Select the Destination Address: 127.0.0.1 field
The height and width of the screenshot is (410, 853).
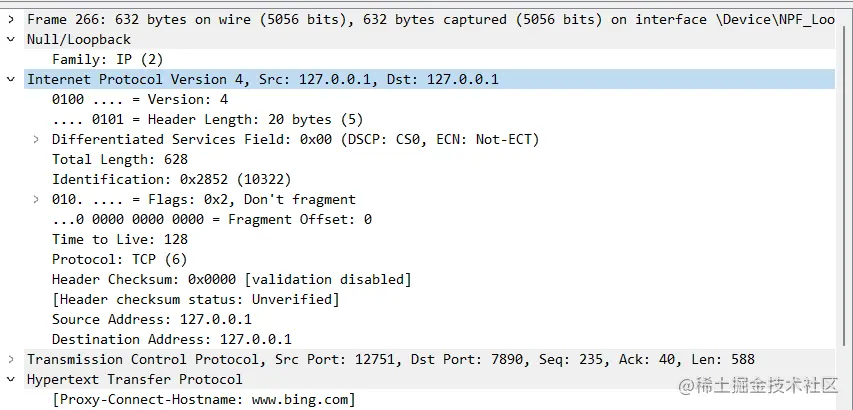[172, 340]
